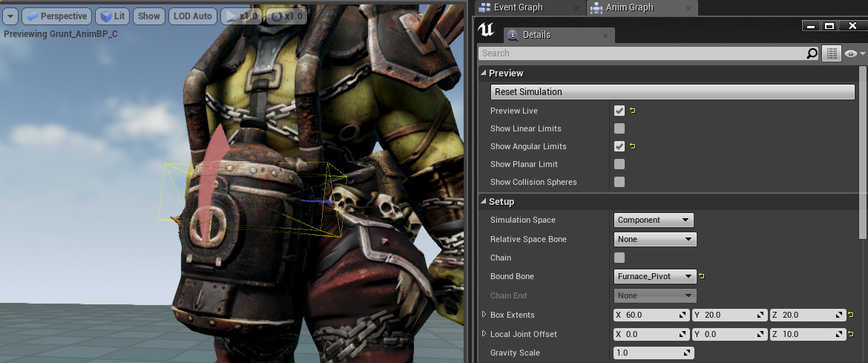
Task: Click the Previewing Grunt_AnimBP_C text
Action: click(x=61, y=34)
